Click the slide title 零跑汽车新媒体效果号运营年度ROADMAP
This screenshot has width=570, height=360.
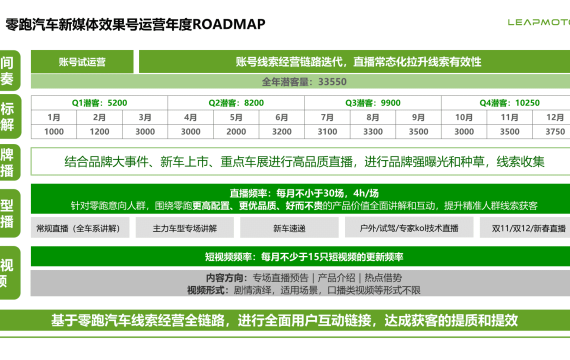point(135,24)
